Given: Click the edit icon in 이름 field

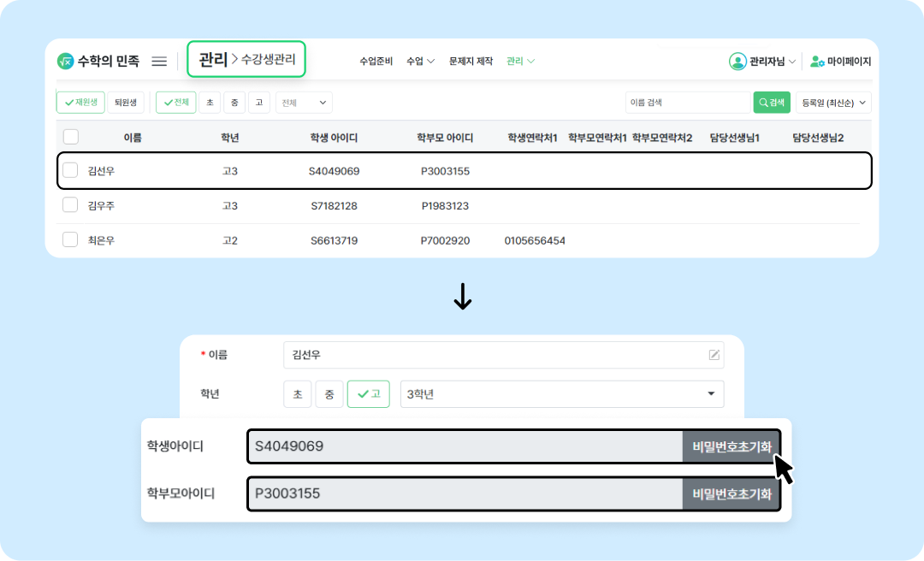Looking at the screenshot, I should [714, 355].
